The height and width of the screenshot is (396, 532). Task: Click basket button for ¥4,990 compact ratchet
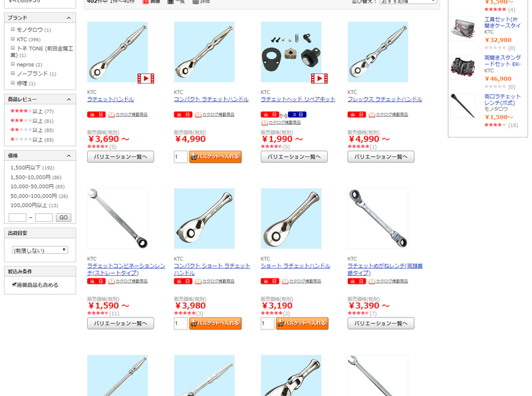click(215, 157)
